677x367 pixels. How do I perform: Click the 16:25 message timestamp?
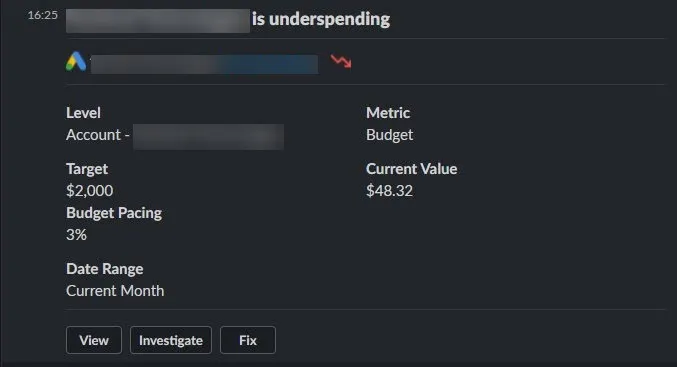click(x=43, y=15)
